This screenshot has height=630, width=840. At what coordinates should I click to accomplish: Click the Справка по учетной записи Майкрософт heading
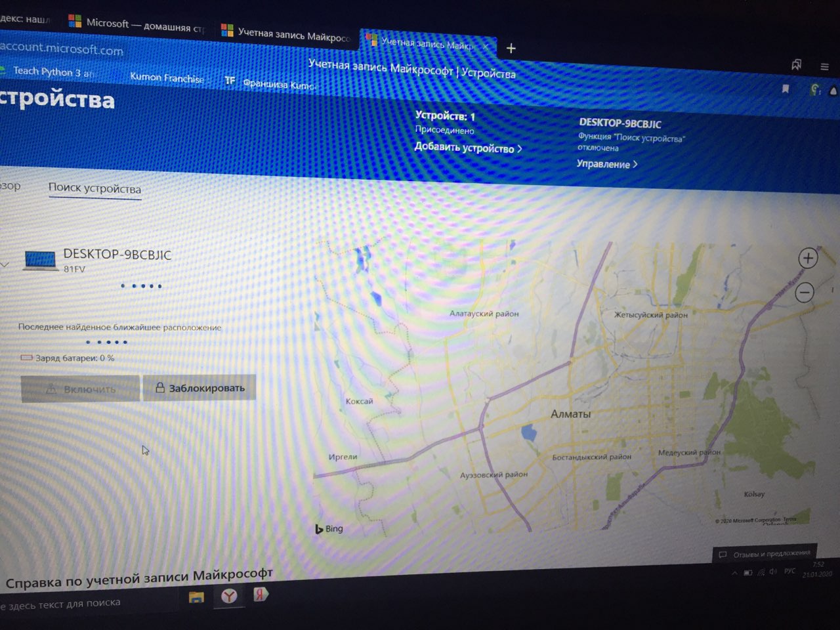[x=138, y=578]
